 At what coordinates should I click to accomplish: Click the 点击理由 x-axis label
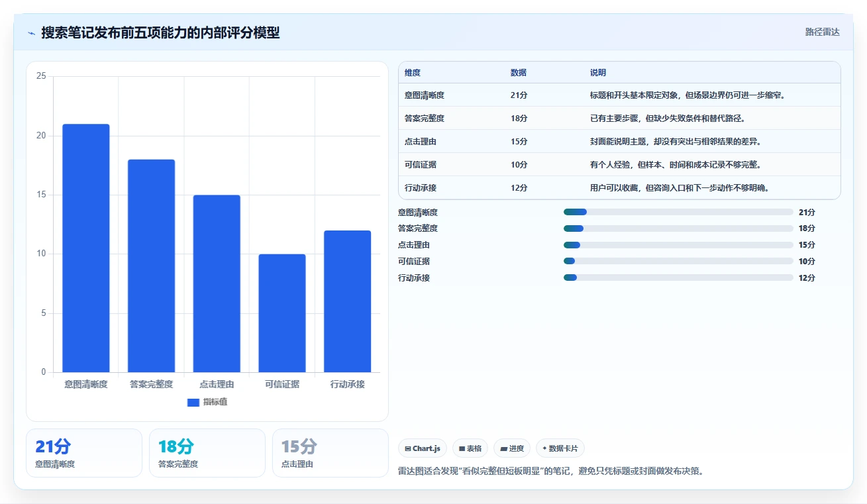pyautogui.click(x=217, y=384)
